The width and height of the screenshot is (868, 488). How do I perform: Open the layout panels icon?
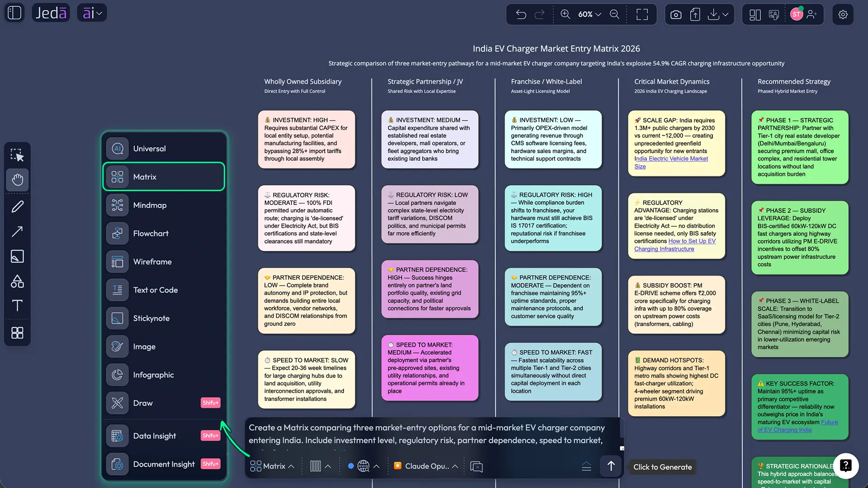click(755, 14)
